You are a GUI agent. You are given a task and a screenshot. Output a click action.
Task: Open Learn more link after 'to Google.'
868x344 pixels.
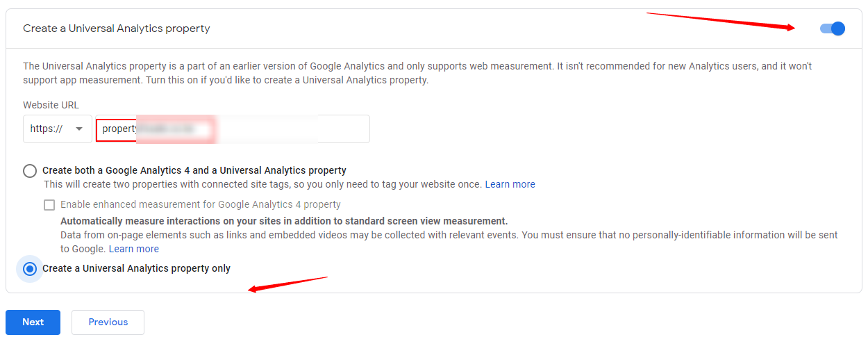click(x=133, y=249)
